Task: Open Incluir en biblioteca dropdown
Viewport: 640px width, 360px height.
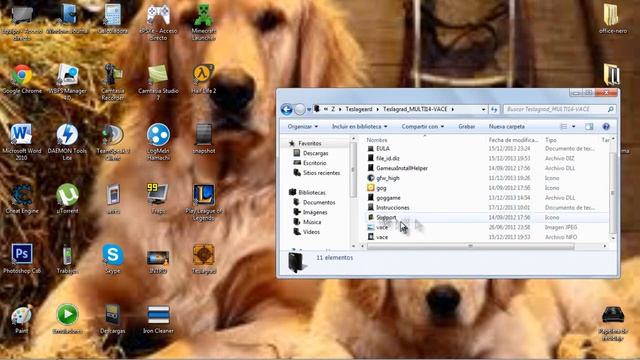Action: [x=360, y=127]
